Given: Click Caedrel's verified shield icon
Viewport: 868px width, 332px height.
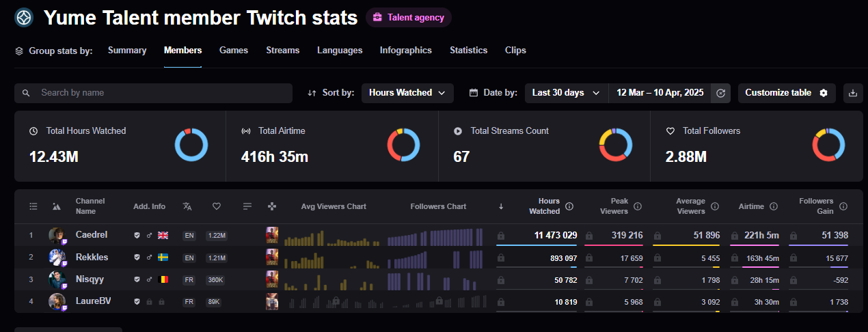Looking at the screenshot, I should coord(137,235).
